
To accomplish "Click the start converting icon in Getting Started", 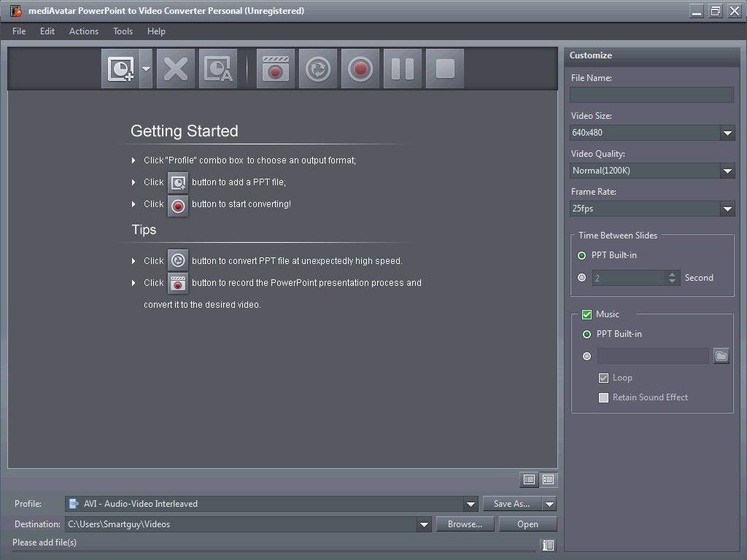I will click(178, 206).
